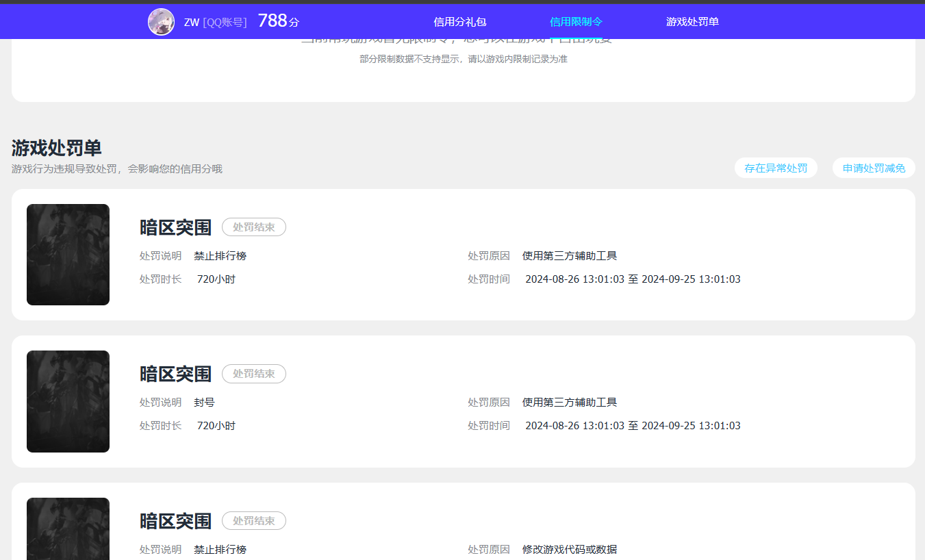Click the second 暗区突围 game thumbnail
The height and width of the screenshot is (560, 925).
[68, 401]
